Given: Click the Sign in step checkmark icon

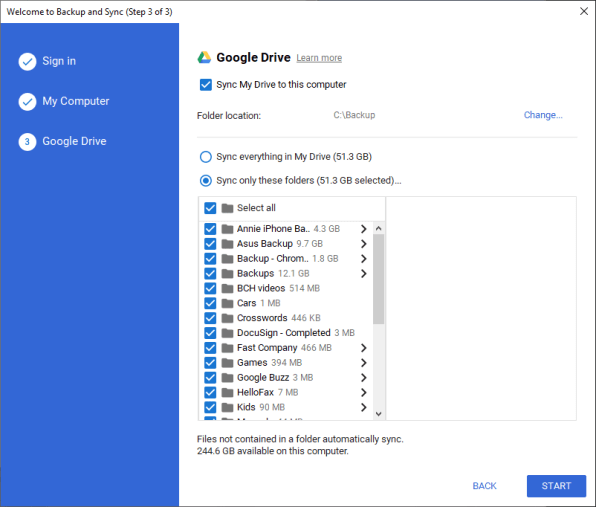Looking at the screenshot, I should pos(27,62).
